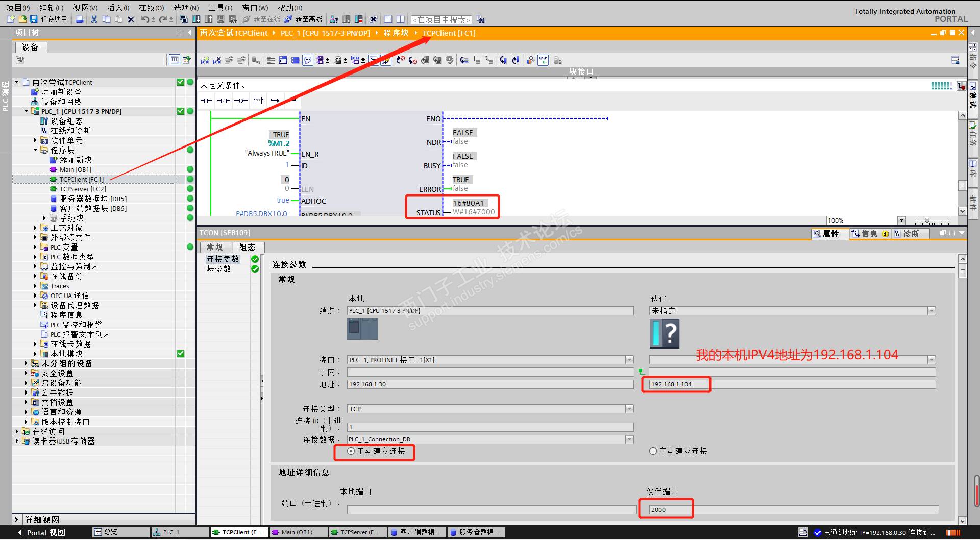Click the Print icon in main toolbar
This screenshot has height=540, width=980.
(x=80, y=19)
